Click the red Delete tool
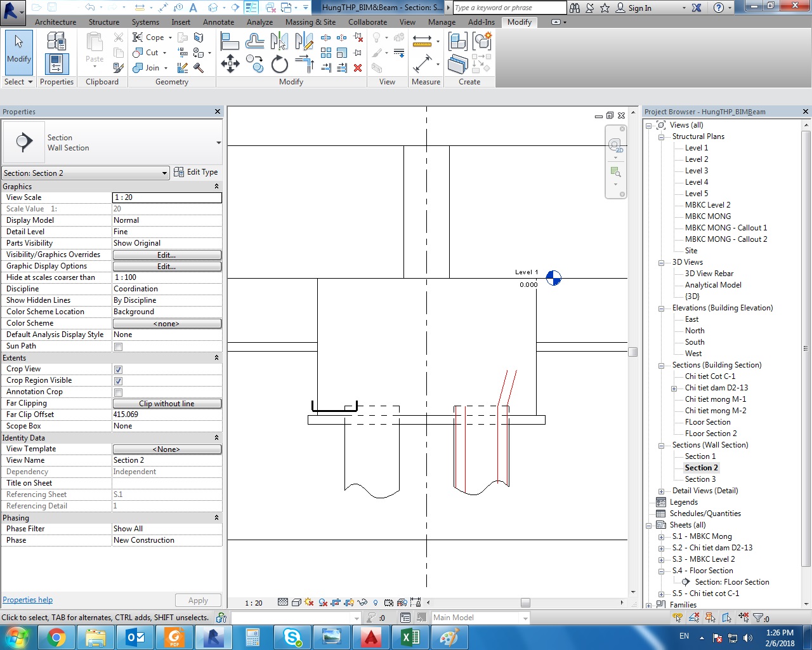This screenshot has width=812, height=650. [358, 68]
